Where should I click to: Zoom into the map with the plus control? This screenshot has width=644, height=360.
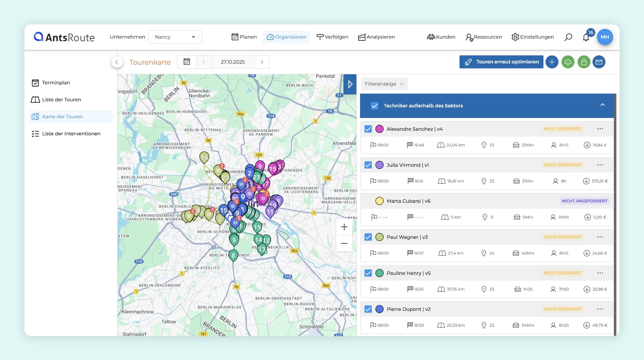[344, 227]
